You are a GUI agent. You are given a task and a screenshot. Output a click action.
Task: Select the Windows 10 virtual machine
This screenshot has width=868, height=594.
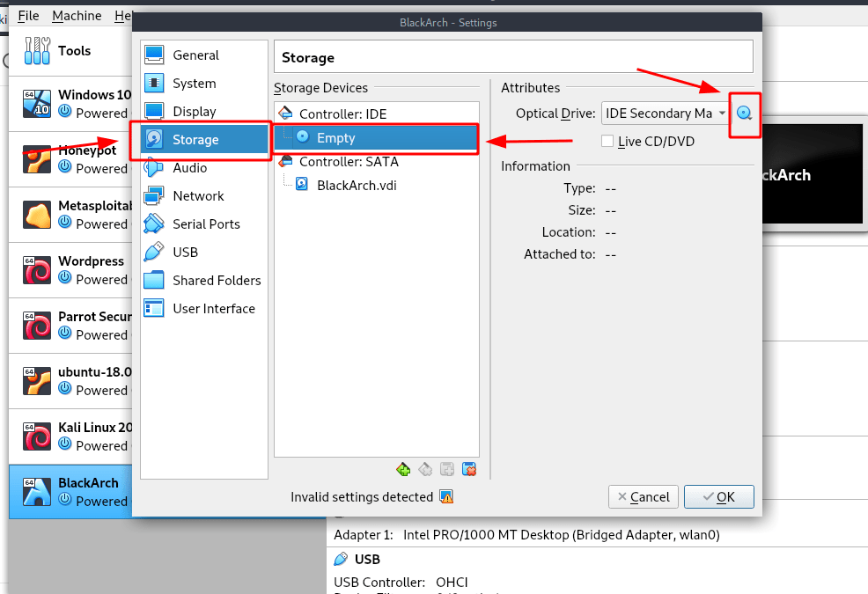point(70,104)
